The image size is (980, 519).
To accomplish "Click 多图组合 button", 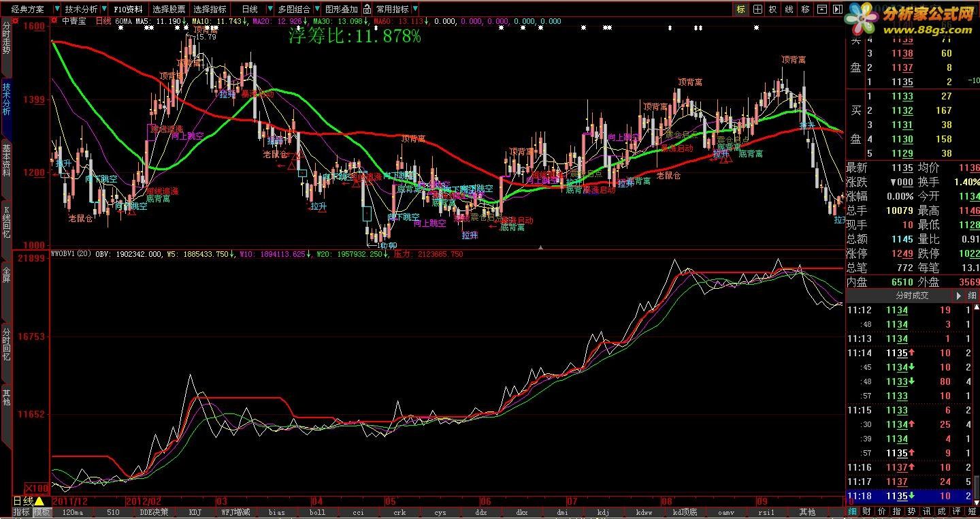I will (294, 10).
